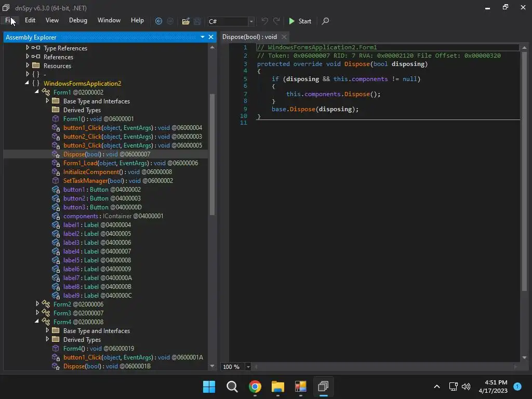Open the Debug menu
This screenshot has width=532, height=399.
pyautogui.click(x=78, y=20)
